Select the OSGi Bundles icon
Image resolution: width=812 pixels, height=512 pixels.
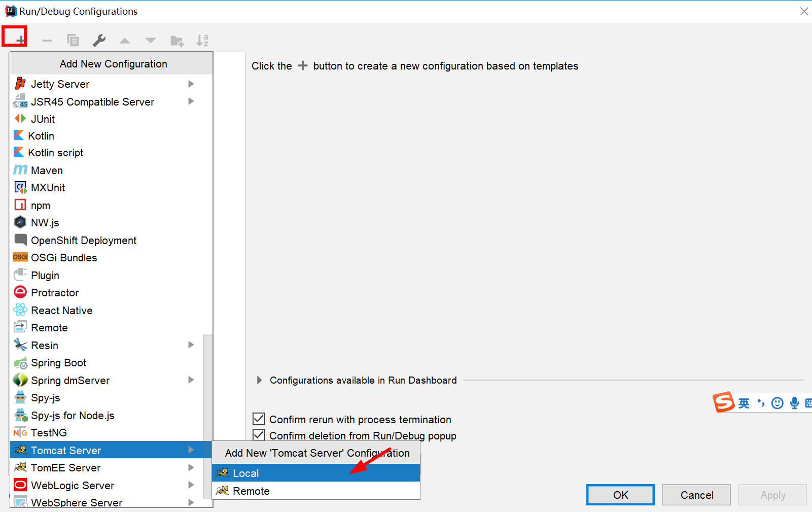[x=20, y=257]
